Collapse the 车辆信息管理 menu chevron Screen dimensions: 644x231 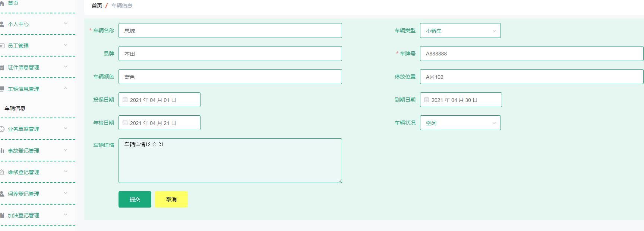66,89
